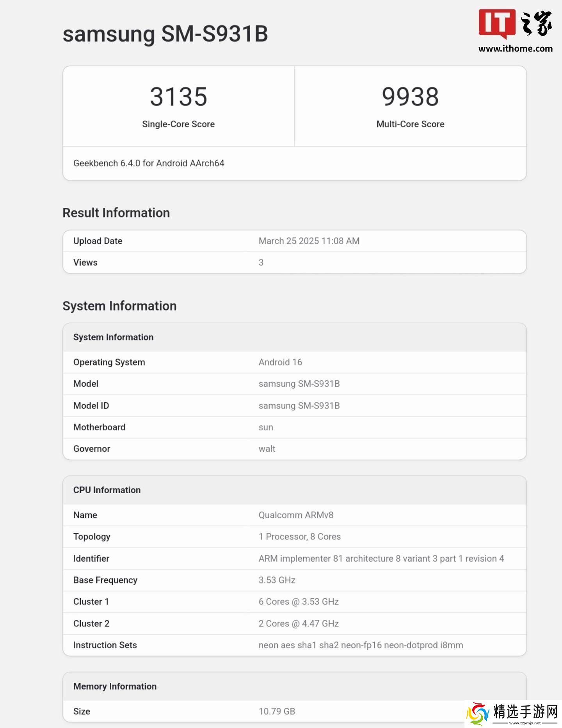Select the upload date March 25 2025 value
Image resolution: width=562 pixels, height=728 pixels.
309,241
